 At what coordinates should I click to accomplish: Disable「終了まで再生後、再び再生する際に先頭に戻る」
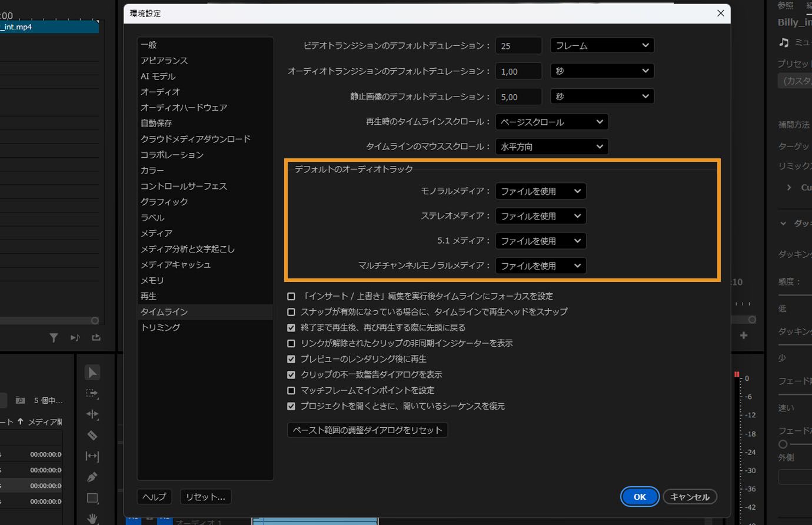point(292,327)
